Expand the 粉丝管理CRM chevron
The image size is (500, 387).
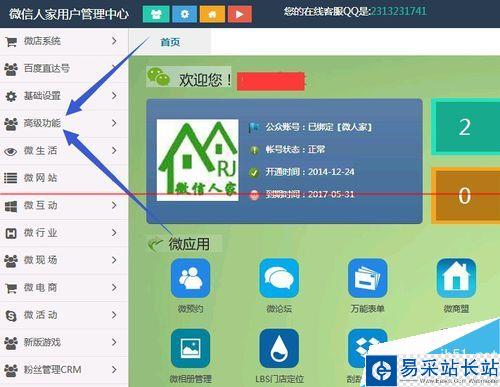click(x=114, y=370)
